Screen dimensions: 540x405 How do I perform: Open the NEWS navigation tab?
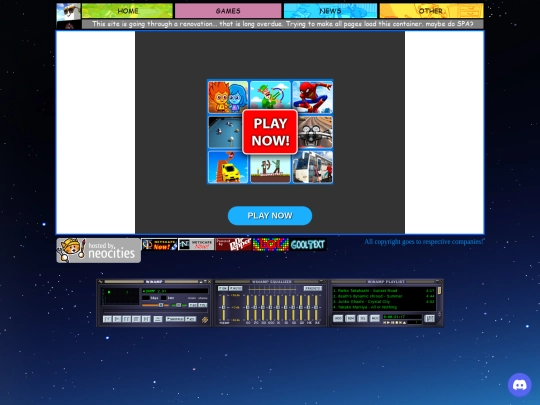click(x=330, y=11)
